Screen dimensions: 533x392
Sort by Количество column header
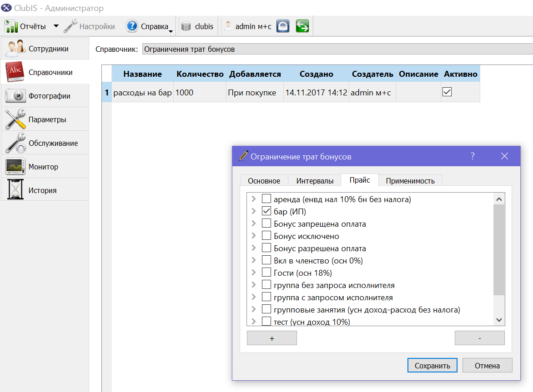200,74
